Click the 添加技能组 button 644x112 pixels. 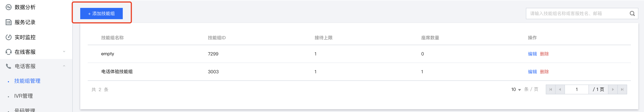[101, 14]
